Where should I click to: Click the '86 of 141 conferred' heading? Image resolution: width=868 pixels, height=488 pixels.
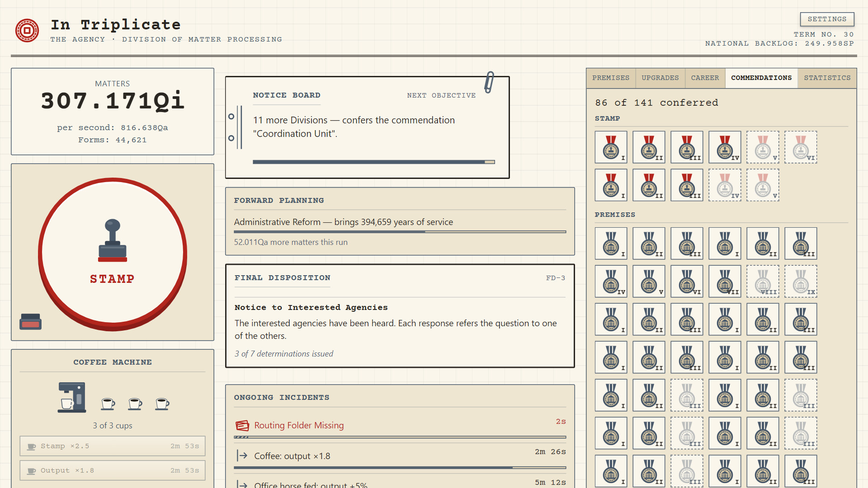point(656,103)
